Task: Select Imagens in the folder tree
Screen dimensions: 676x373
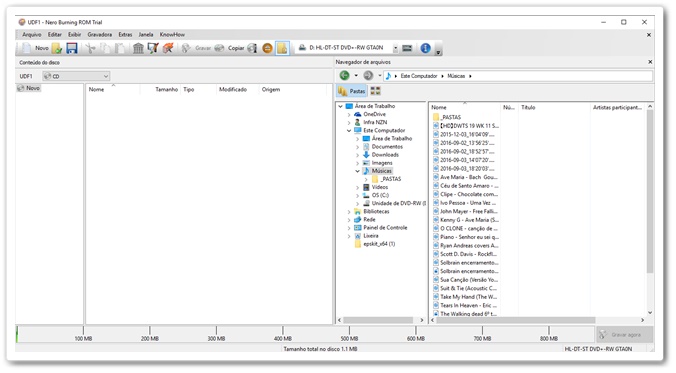Action: pyautogui.click(x=382, y=163)
